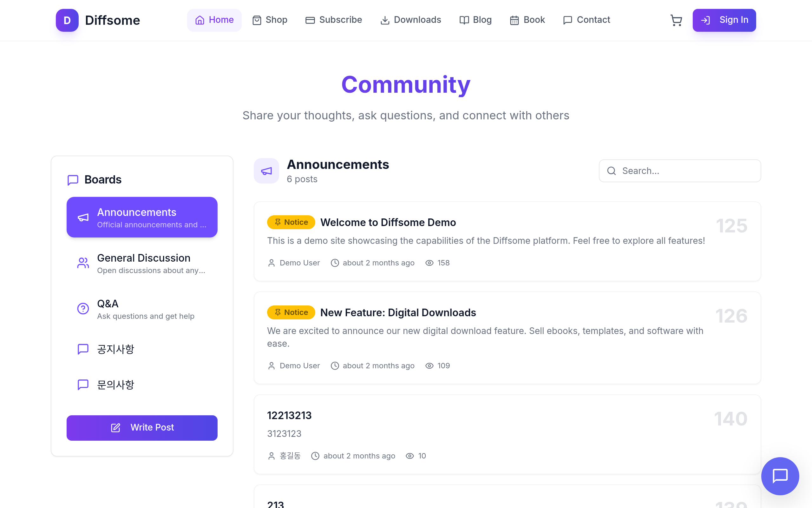Switch to the General Discussion board
This screenshot has width=812, height=508.
(x=142, y=263)
